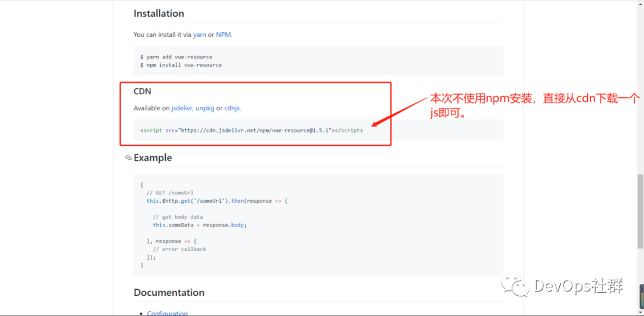The height and width of the screenshot is (316, 644).
Task: Follow the jsdelivr CDN link
Action: point(181,109)
